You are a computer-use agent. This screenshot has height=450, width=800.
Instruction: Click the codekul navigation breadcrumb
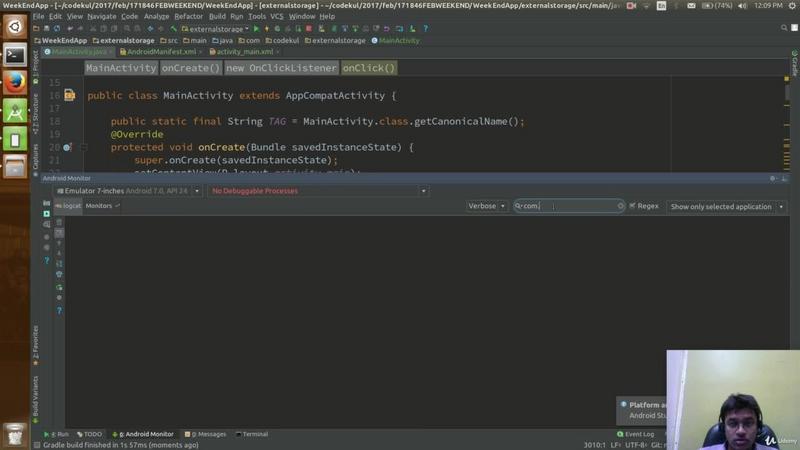[282, 40]
